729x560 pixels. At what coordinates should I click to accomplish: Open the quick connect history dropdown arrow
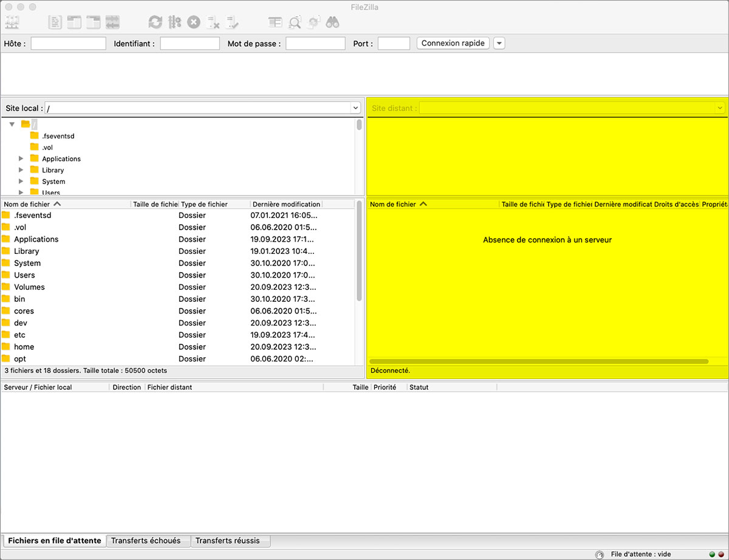tap(499, 43)
